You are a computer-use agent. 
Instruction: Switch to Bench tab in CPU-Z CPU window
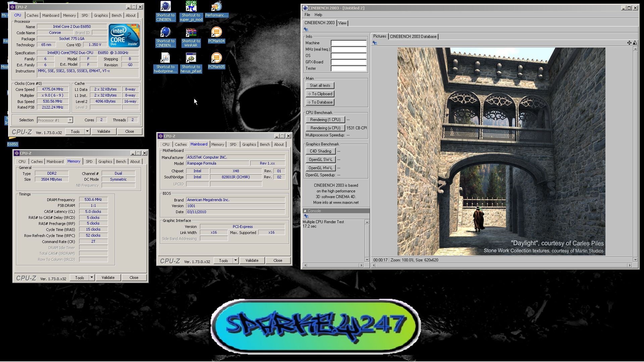117,15
